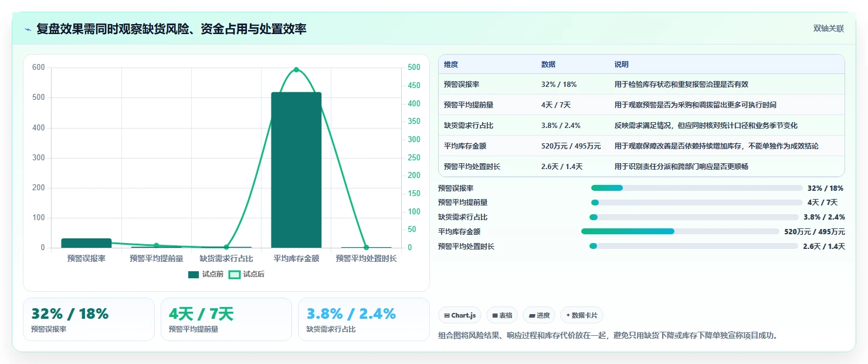Click the 预警平均处置时长 progress bar
The height and width of the screenshot is (364, 868).
click(693, 246)
